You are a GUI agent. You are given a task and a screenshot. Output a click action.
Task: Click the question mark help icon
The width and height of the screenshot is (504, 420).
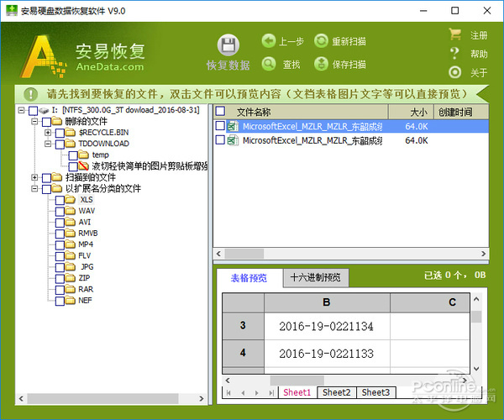454,54
